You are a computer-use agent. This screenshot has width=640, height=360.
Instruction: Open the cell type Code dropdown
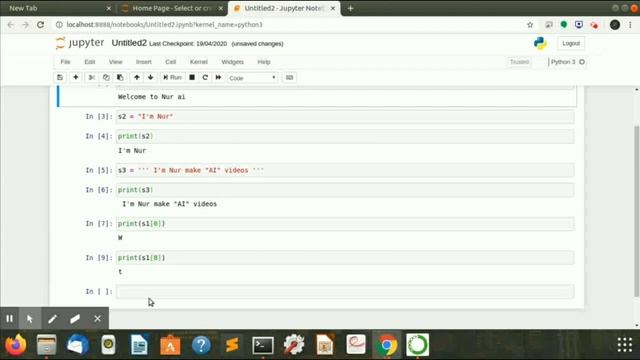tap(252, 78)
